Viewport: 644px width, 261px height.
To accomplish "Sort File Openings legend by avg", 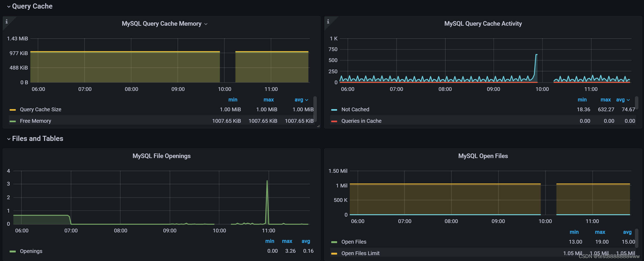I will point(306,241).
